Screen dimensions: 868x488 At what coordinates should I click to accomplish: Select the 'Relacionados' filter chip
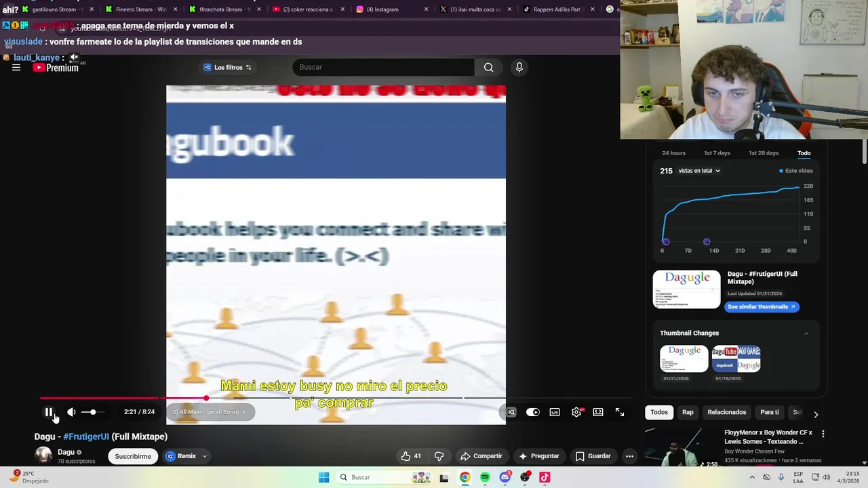pos(727,412)
